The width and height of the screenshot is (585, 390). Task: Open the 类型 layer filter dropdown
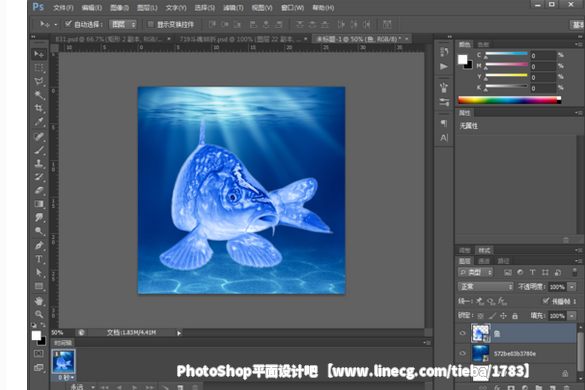[x=476, y=272]
